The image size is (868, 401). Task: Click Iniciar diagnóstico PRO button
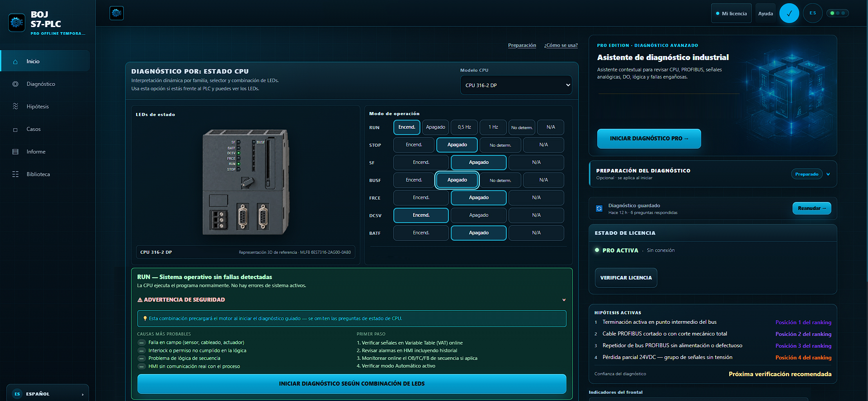(x=649, y=139)
